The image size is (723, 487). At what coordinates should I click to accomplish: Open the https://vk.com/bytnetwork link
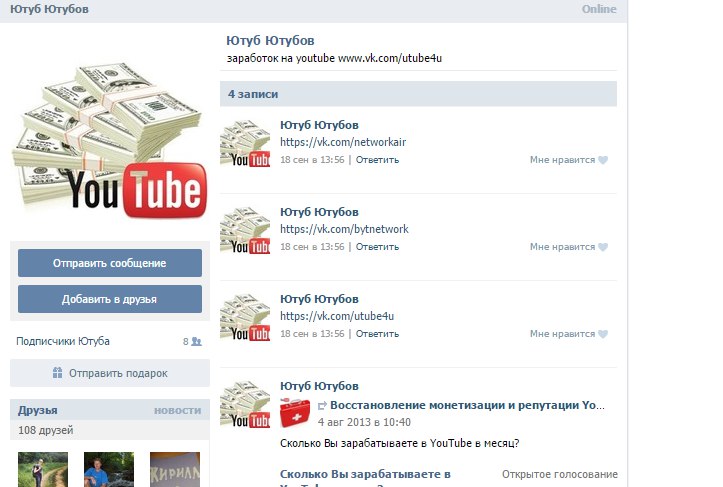click(344, 229)
